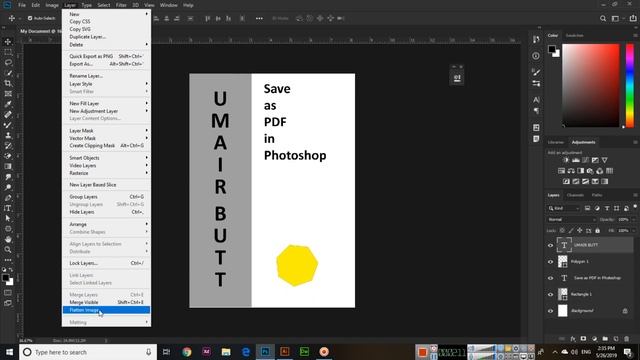Click the share icon at top right
The height and width of the screenshot is (360, 640).
point(633,18)
